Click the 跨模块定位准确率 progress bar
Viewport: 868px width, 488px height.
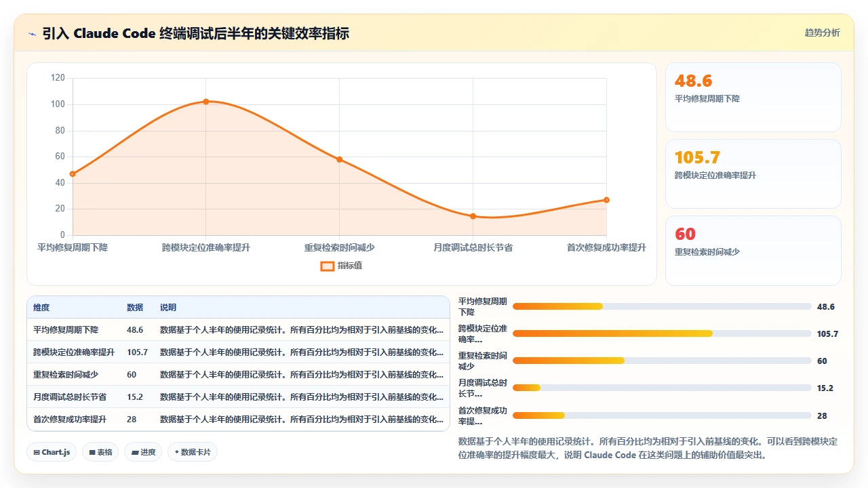tap(662, 333)
